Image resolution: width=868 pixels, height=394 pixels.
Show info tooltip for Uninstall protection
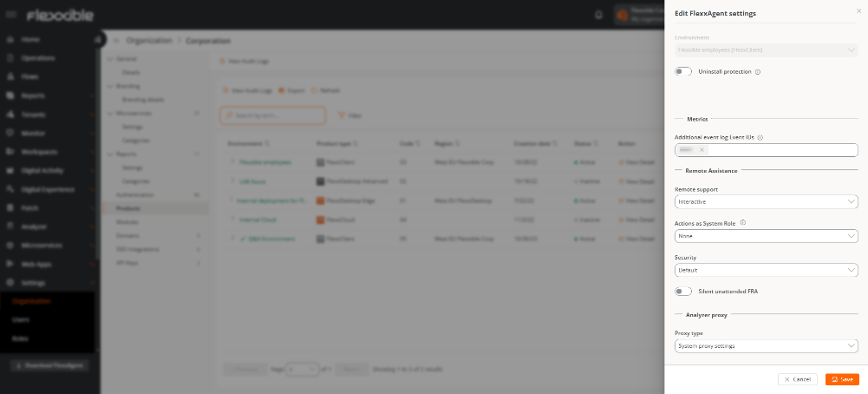pyautogui.click(x=758, y=72)
